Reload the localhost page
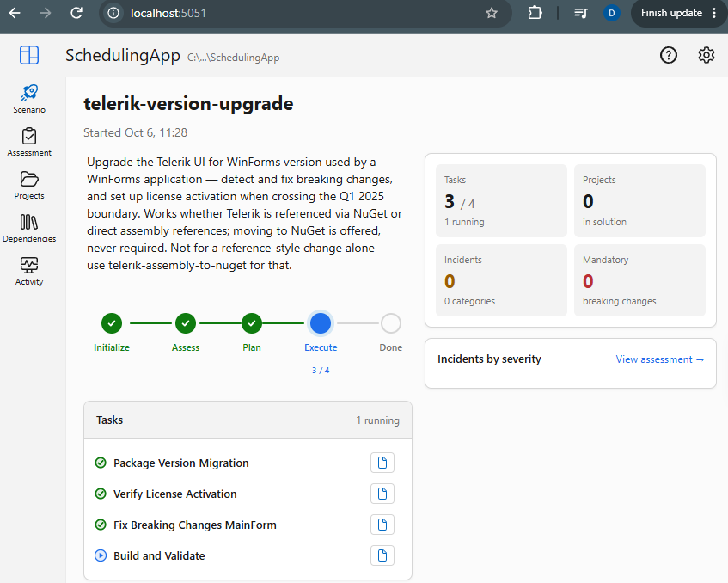 point(76,13)
